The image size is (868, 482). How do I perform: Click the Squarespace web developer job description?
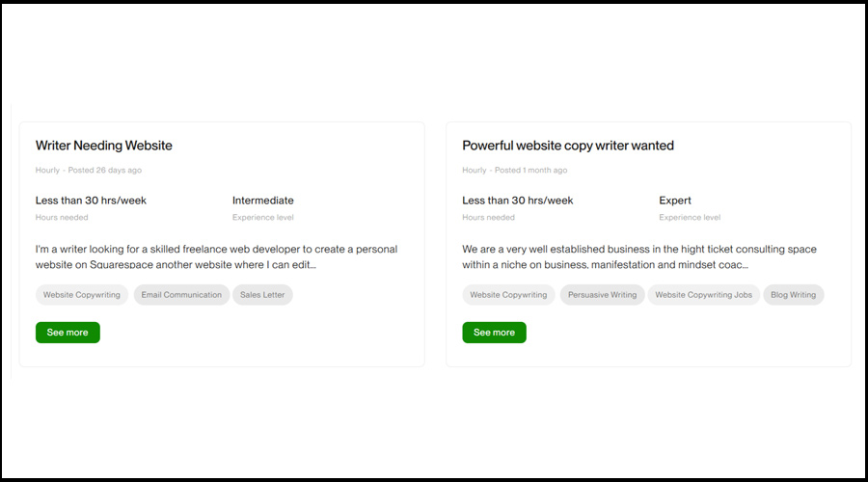[x=216, y=256]
